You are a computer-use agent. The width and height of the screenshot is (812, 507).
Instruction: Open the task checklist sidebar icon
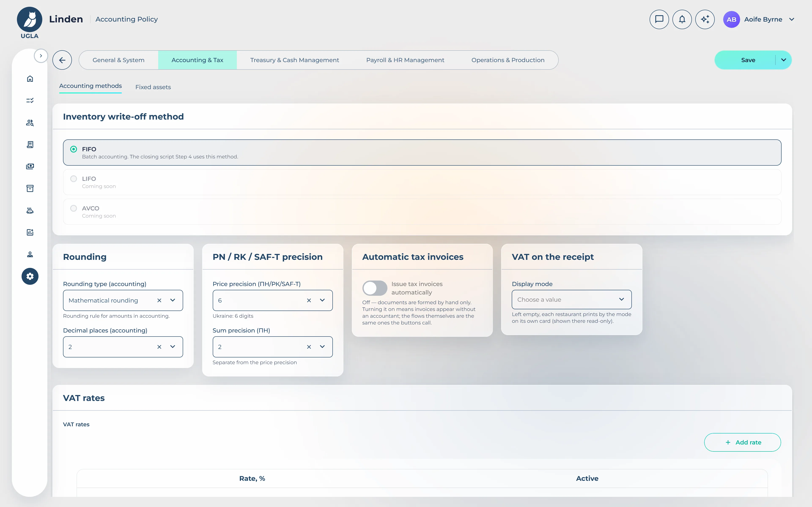[30, 101]
